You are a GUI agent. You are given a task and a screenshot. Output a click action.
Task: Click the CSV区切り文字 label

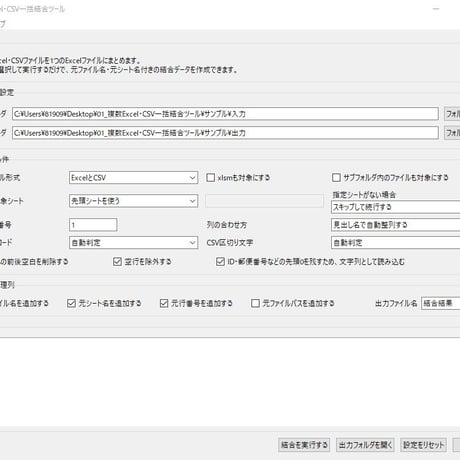pos(230,243)
